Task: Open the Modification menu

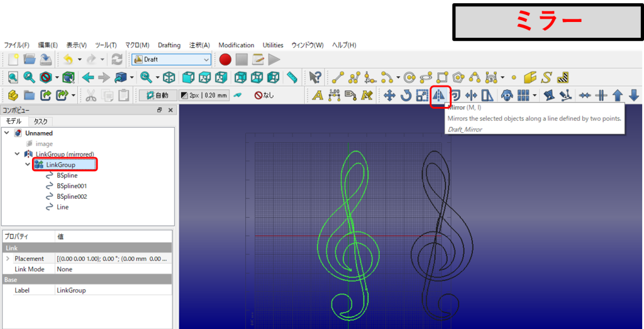Action: (236, 45)
